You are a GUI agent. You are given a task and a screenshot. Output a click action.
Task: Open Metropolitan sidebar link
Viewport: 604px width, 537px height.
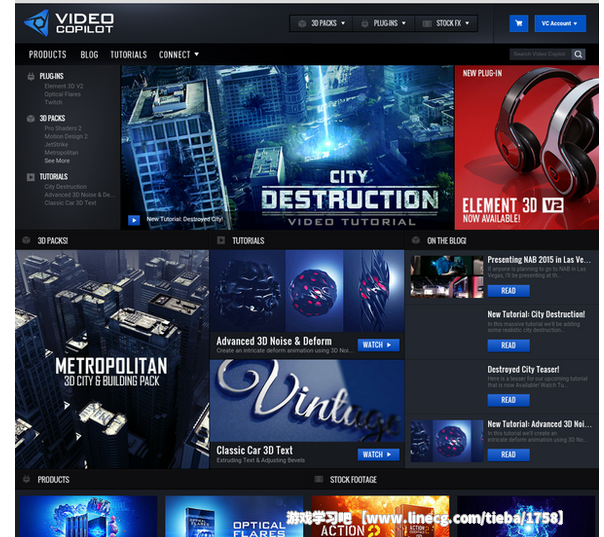click(x=61, y=153)
